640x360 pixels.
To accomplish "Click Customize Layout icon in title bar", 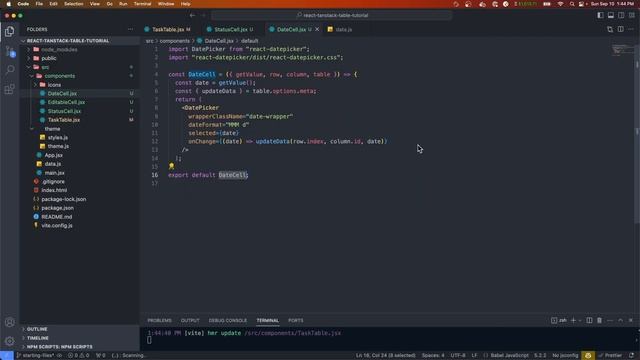I will coord(631,16).
